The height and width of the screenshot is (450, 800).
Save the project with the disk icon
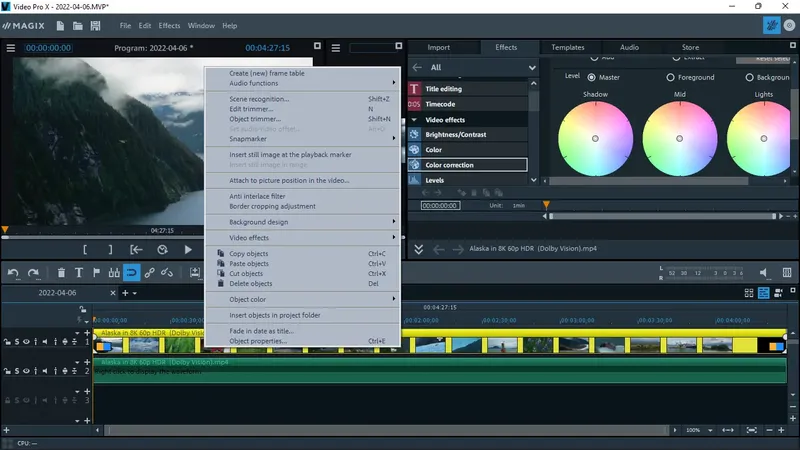pos(95,26)
